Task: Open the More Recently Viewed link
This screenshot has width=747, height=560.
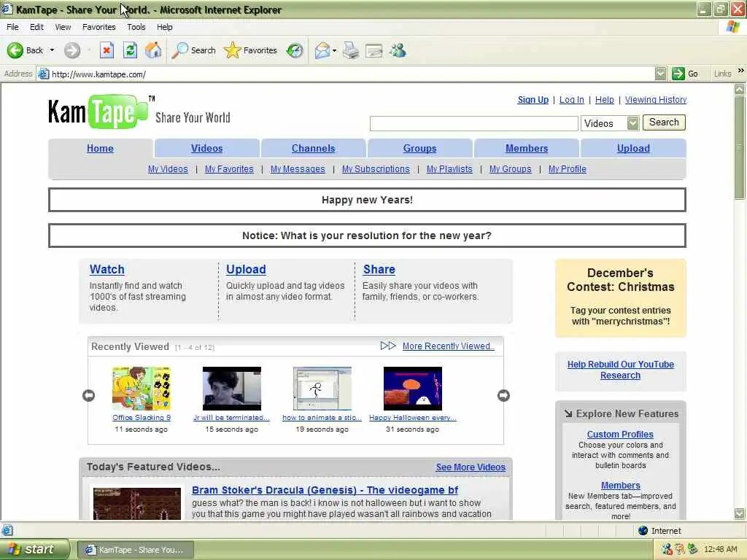Action: 449,346
